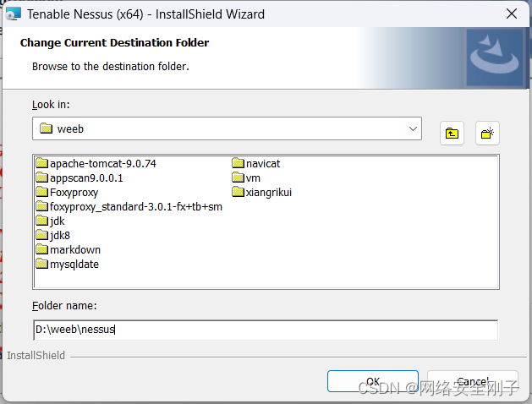This screenshot has width=532, height=404.
Task: Select apache-tomcat-9.0.74 folder icon
Action: point(42,163)
